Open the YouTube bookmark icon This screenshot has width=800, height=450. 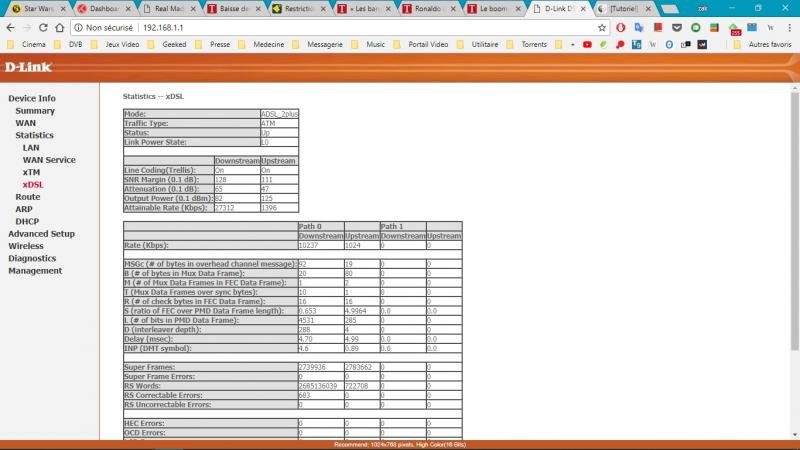[x=587, y=44]
